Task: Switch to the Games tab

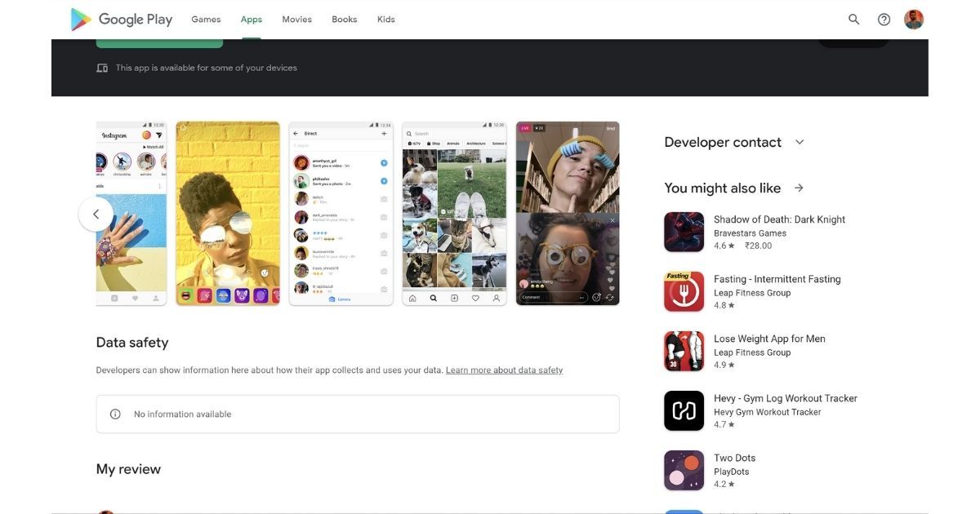Action: (x=206, y=20)
